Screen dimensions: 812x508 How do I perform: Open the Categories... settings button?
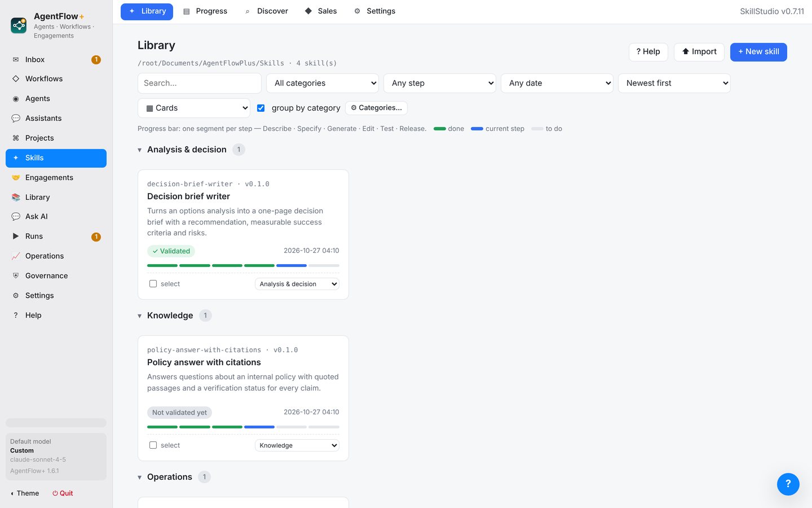(x=376, y=108)
